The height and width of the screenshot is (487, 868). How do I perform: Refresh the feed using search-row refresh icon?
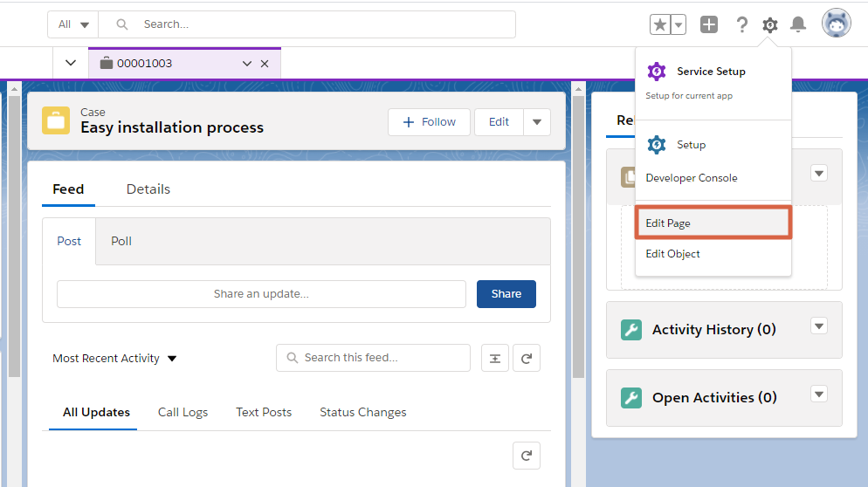click(527, 358)
